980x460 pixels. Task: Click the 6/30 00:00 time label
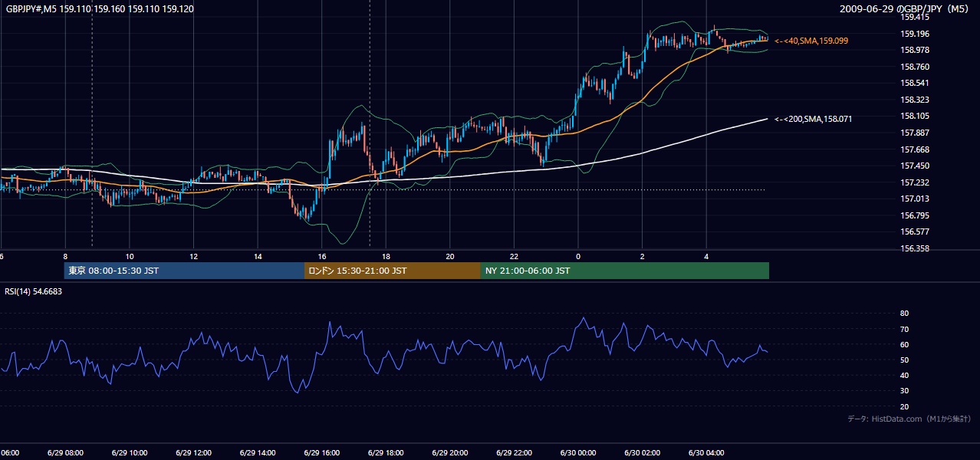578,453
